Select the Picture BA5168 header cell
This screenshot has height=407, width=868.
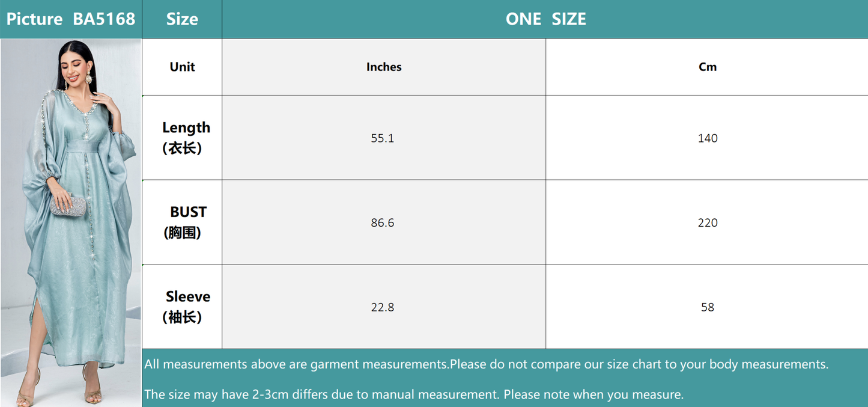(x=71, y=19)
